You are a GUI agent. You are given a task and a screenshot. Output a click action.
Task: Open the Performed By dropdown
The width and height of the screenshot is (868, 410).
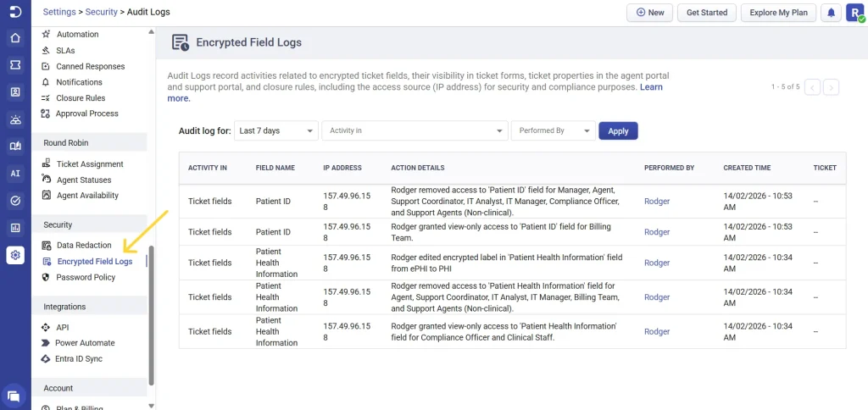[553, 131]
